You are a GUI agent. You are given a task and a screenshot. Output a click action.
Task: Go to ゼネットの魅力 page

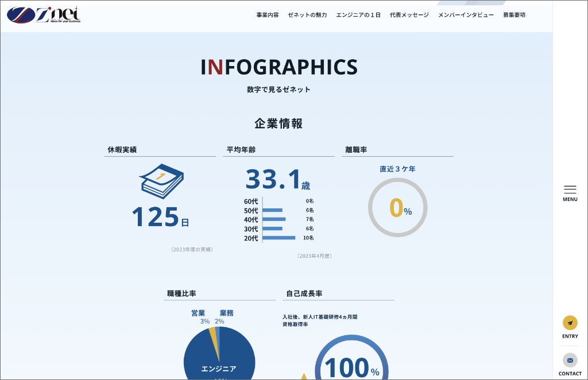(x=307, y=15)
